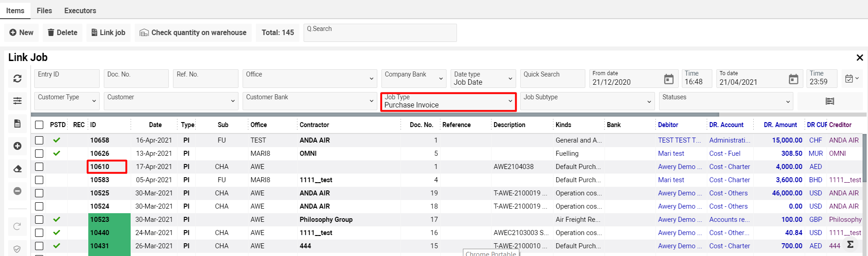
Task: Click the eraser clear icon
Action: coord(17,169)
